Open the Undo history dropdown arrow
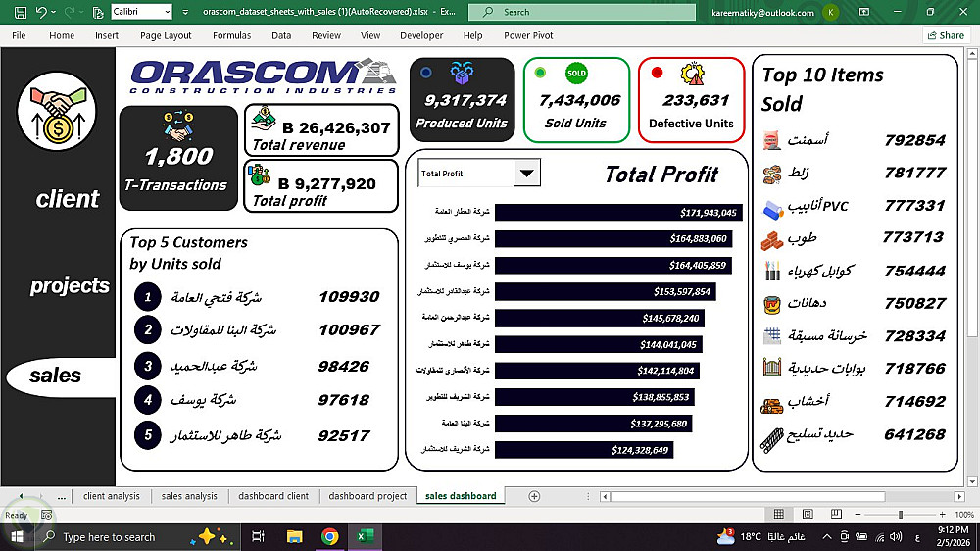 [x=53, y=12]
